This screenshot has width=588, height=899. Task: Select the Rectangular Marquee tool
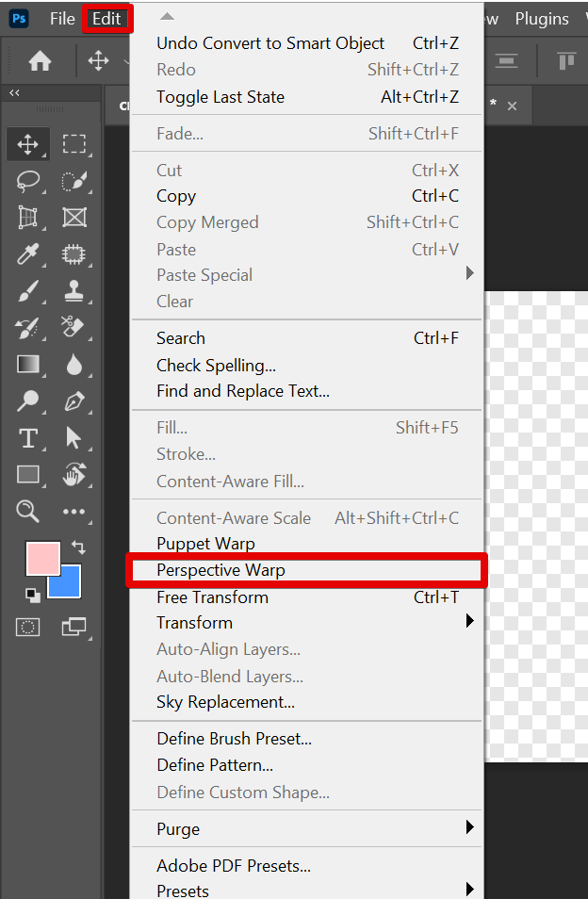pyautogui.click(x=74, y=144)
